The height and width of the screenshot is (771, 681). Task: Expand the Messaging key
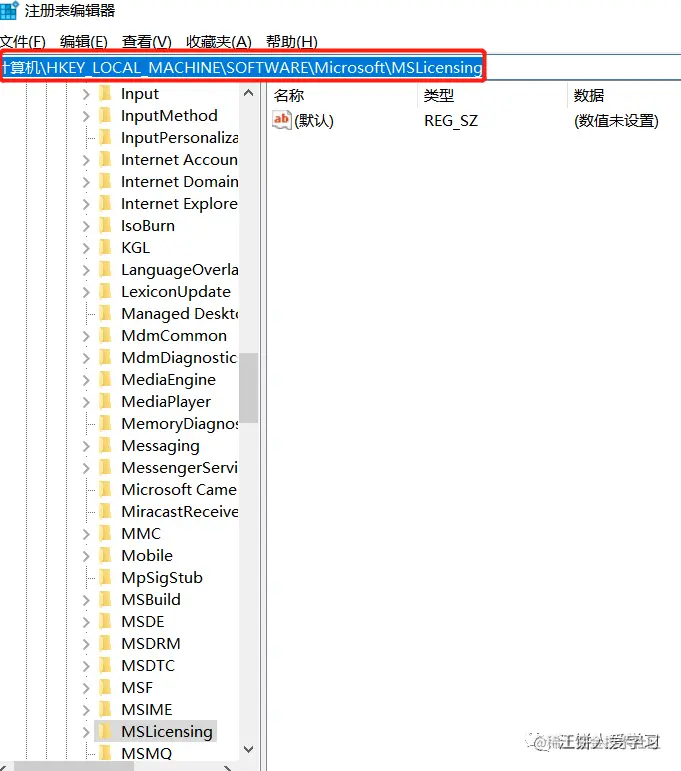click(86, 445)
